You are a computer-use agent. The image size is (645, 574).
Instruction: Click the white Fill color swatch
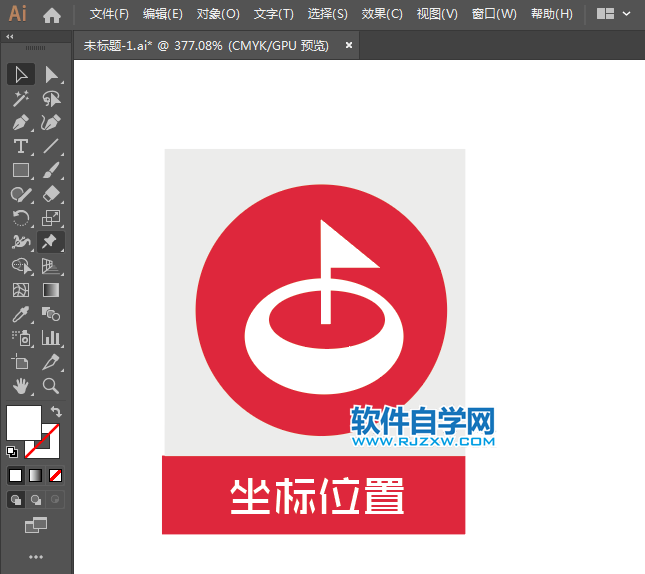point(22,421)
